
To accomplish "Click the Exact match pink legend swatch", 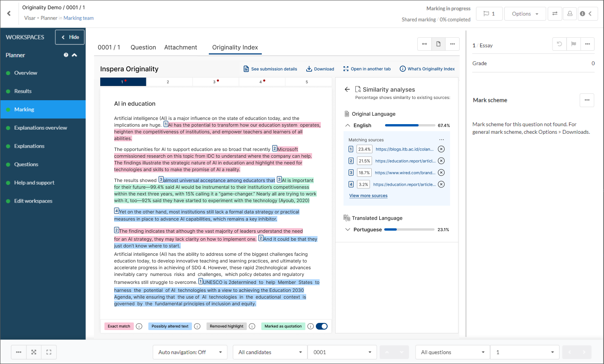I will tap(119, 326).
